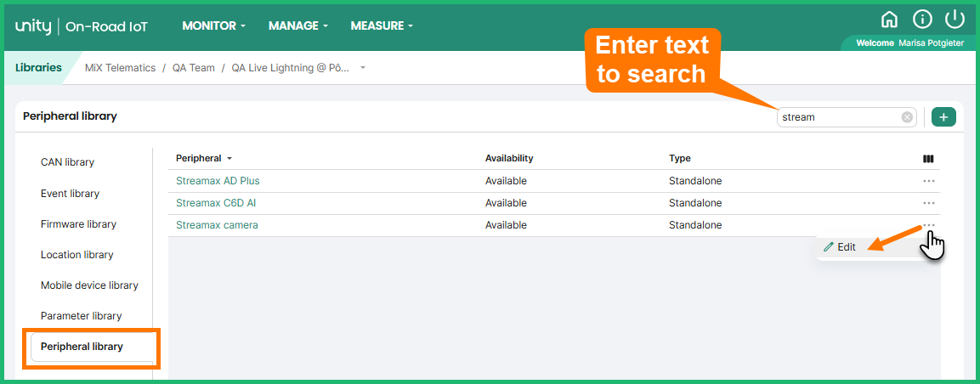Image resolution: width=980 pixels, height=384 pixels.
Task: Click QA Team breadcrumb
Action: pos(194,67)
